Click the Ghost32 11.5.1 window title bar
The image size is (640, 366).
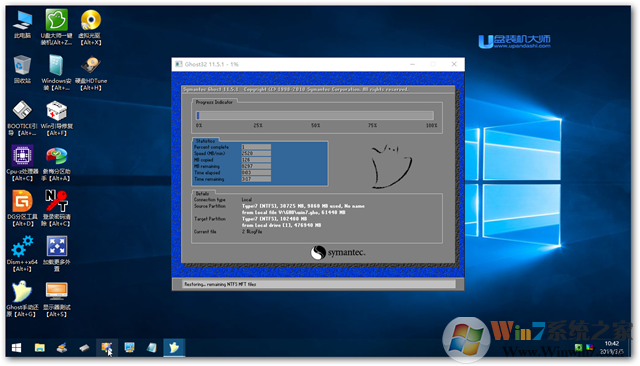point(286,64)
